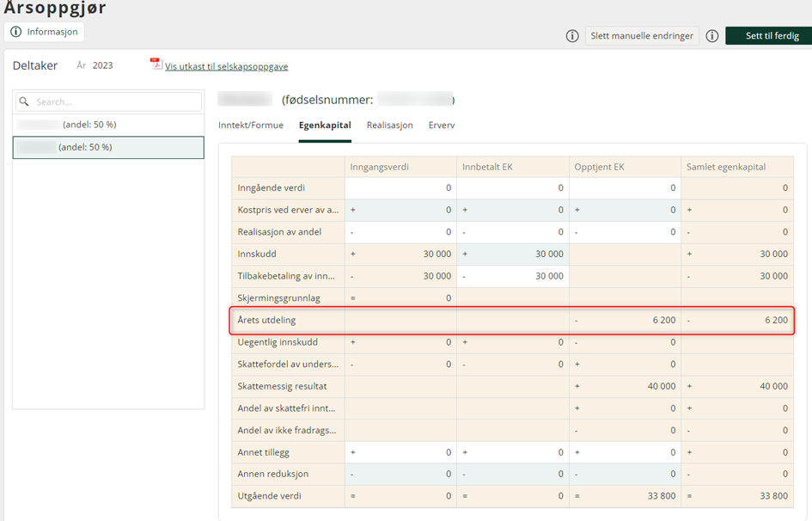
Task: Click Skattemessig resultat Opptjent EK 40 000
Action: (625, 386)
